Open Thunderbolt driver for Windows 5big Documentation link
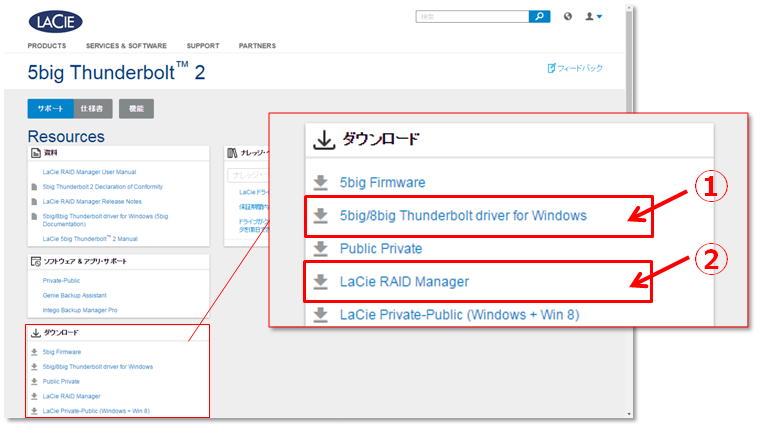Screen dimensions: 767x428 click(x=105, y=220)
